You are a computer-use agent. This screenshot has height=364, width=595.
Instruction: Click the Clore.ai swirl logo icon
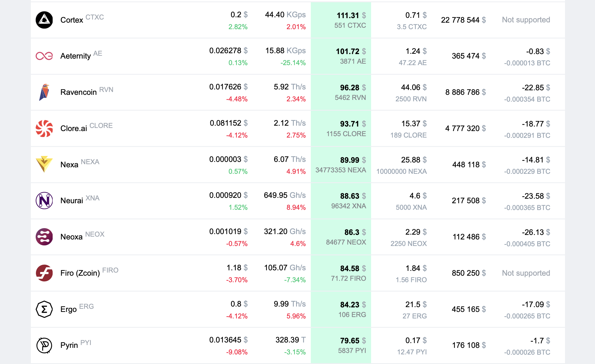tap(44, 129)
